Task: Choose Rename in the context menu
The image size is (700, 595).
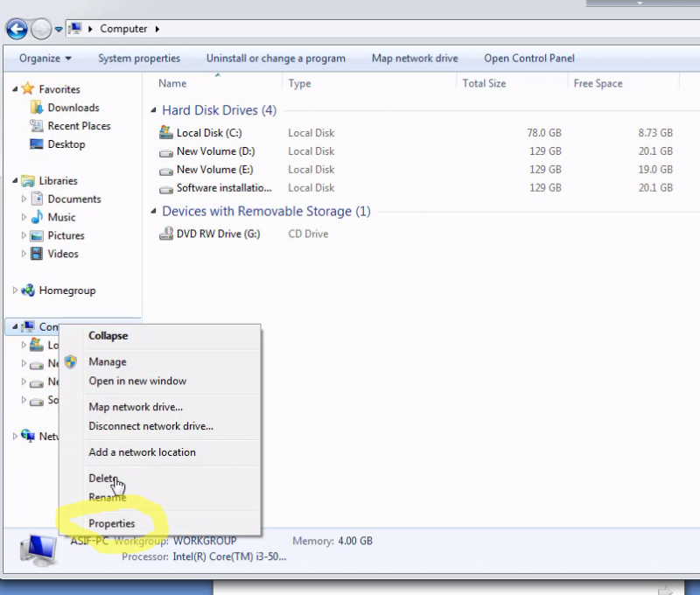Action: pyautogui.click(x=107, y=497)
